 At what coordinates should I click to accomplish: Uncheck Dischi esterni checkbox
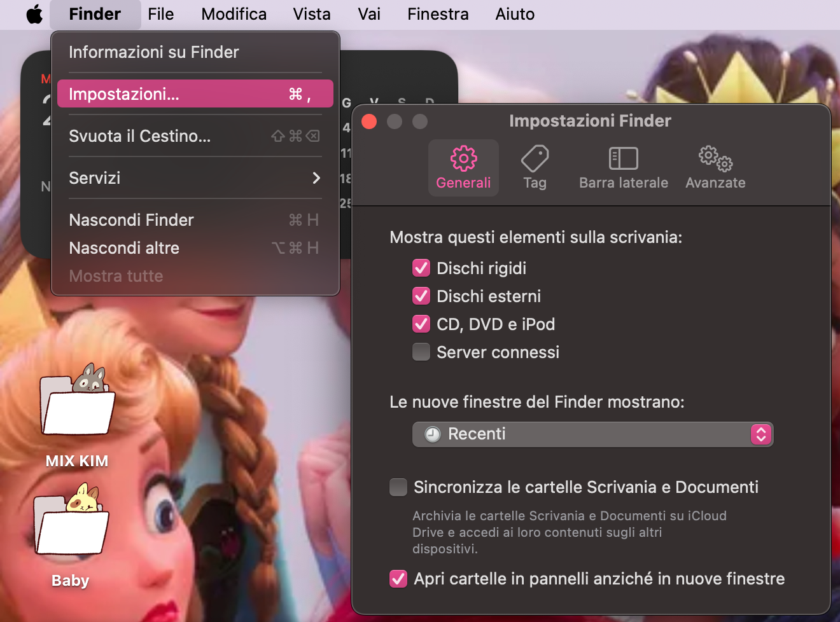click(421, 296)
